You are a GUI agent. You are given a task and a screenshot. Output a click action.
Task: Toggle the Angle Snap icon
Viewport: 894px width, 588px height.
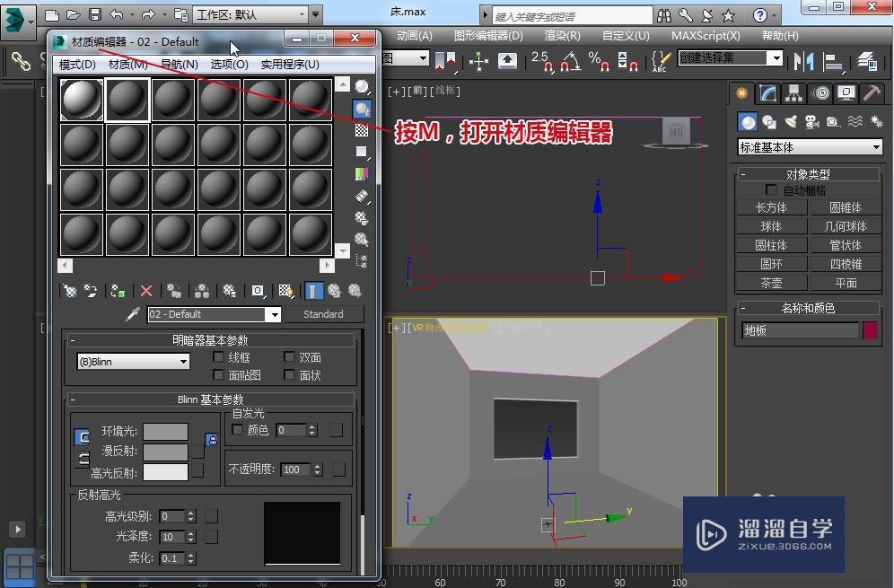tap(569, 61)
